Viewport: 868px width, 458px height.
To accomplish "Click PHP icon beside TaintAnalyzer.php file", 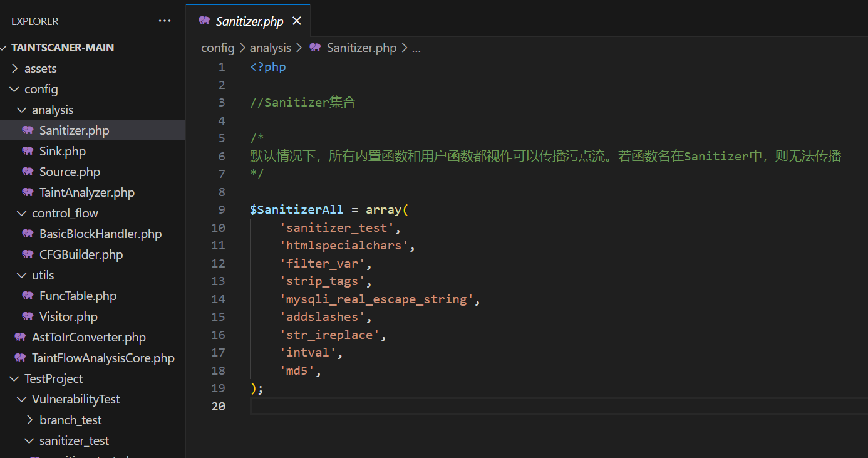I will click(28, 192).
